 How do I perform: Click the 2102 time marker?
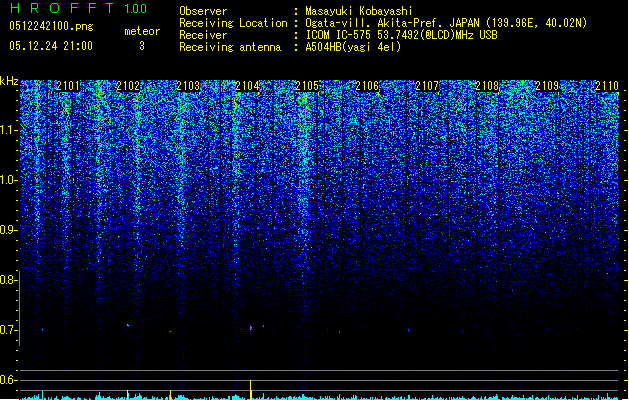(x=128, y=85)
